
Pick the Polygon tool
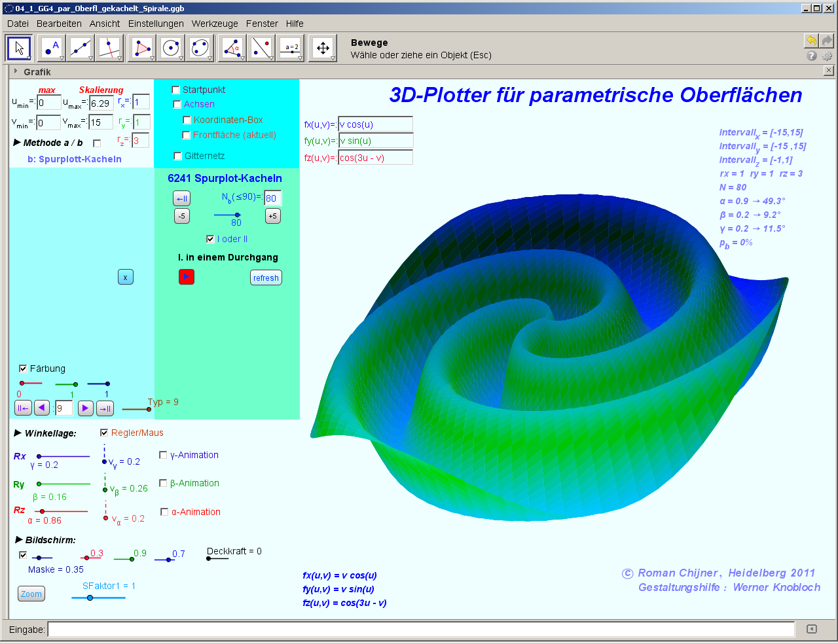tap(141, 48)
